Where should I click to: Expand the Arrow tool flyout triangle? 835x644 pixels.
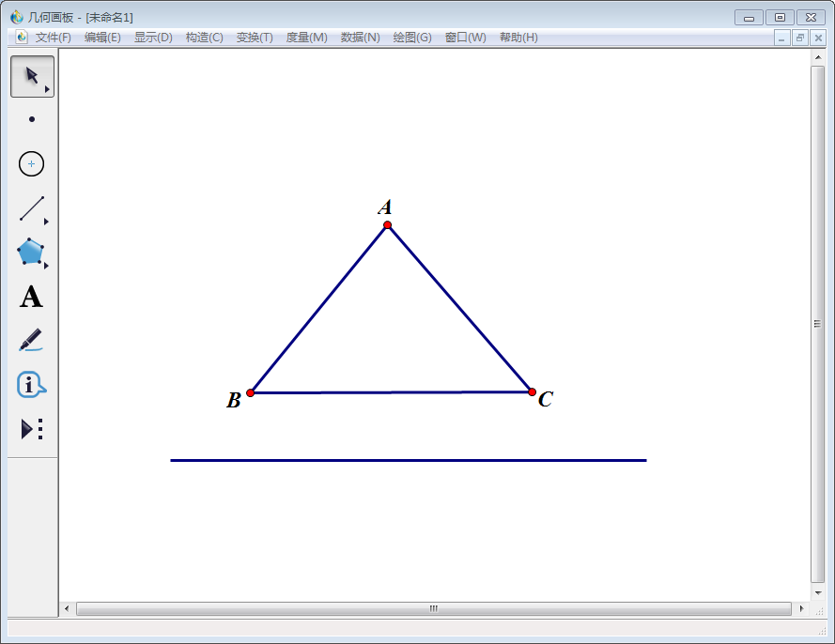click(x=47, y=89)
